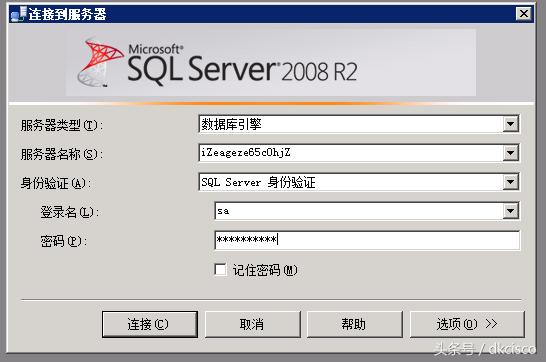546x362 pixels.
Task: Click the 身份验证(A) label
Action: pos(56,183)
